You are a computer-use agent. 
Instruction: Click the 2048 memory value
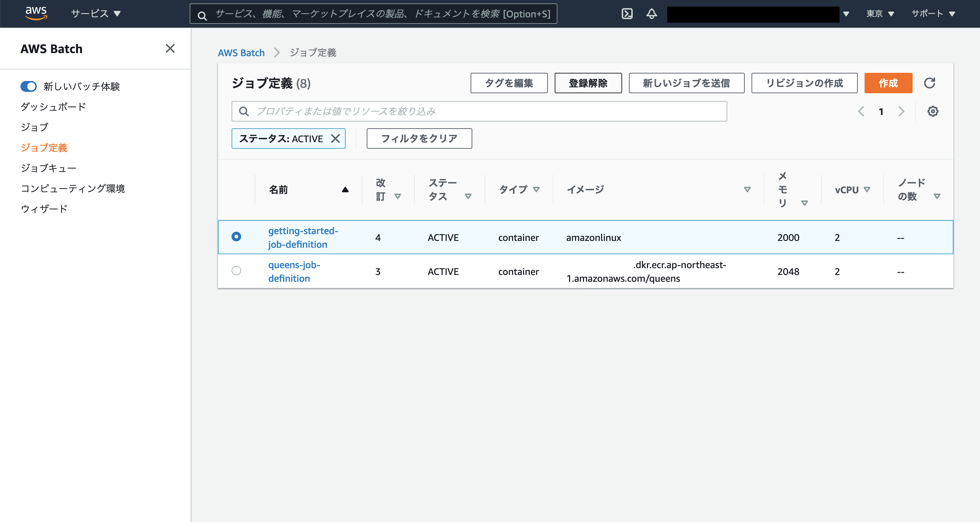click(x=788, y=272)
